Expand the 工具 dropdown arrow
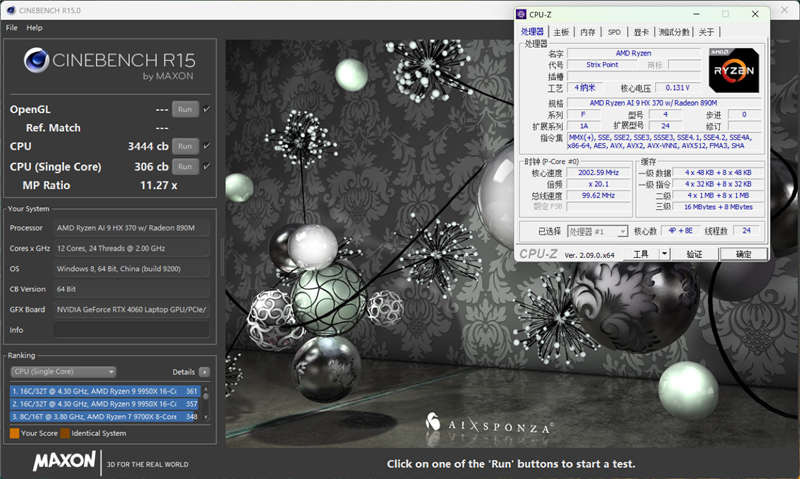 point(664,254)
